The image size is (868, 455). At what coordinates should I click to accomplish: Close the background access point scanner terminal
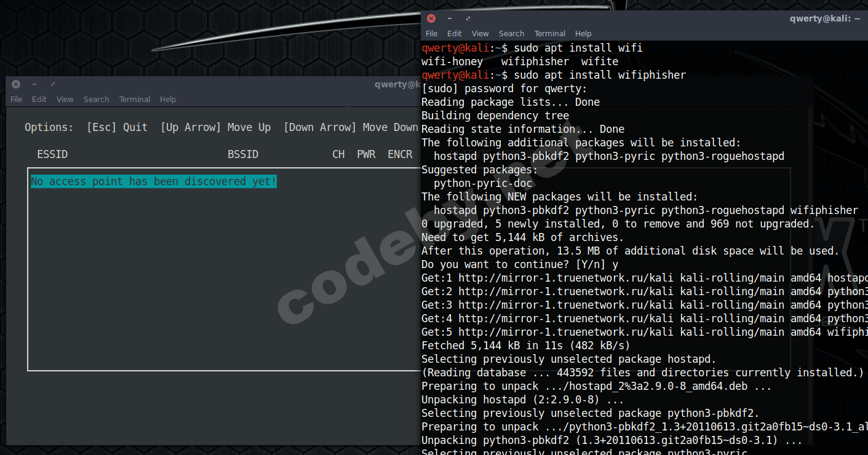tap(16, 84)
